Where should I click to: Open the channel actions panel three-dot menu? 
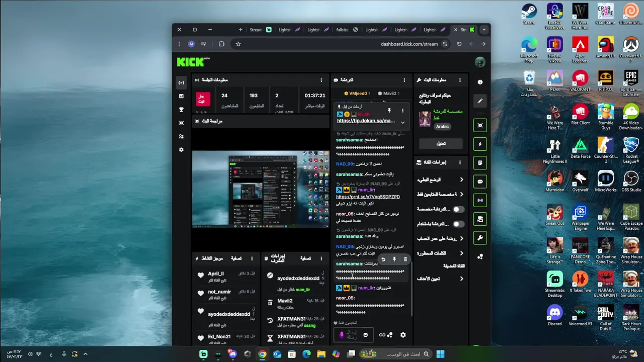point(459,162)
